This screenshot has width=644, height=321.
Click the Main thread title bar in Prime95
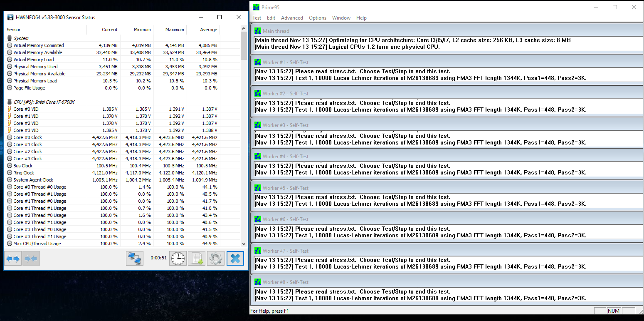point(447,31)
